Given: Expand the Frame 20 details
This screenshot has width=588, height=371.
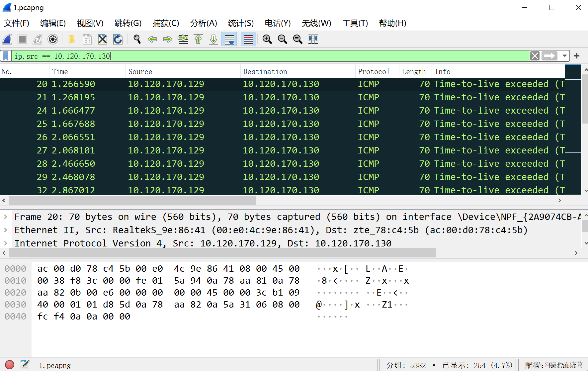Looking at the screenshot, I should point(6,217).
